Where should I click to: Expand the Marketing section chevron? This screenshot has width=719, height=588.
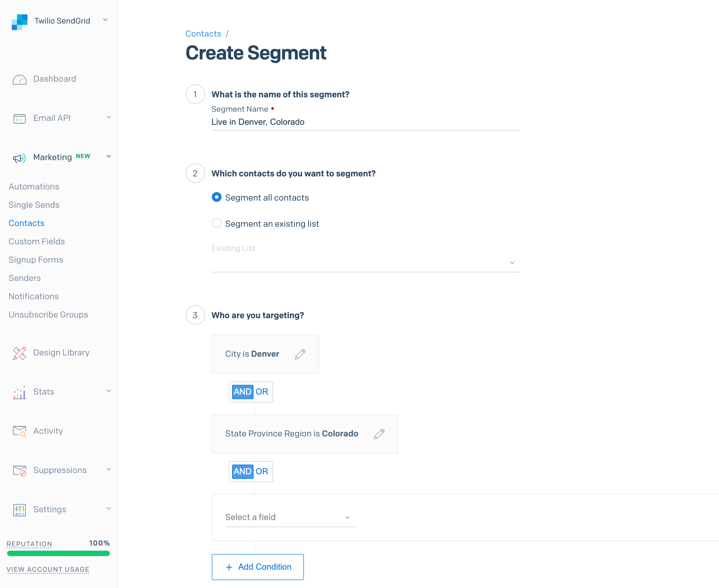coord(109,156)
